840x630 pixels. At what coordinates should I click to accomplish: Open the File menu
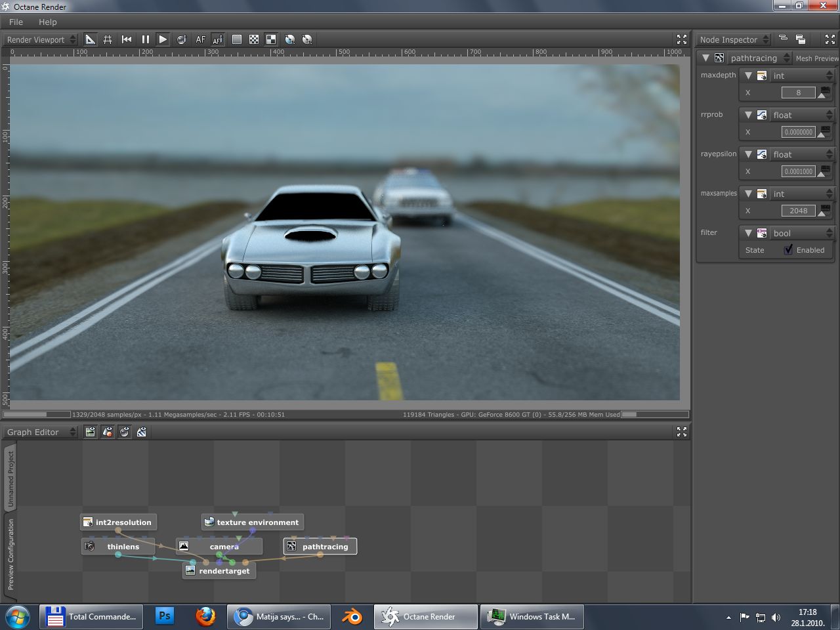[16, 22]
